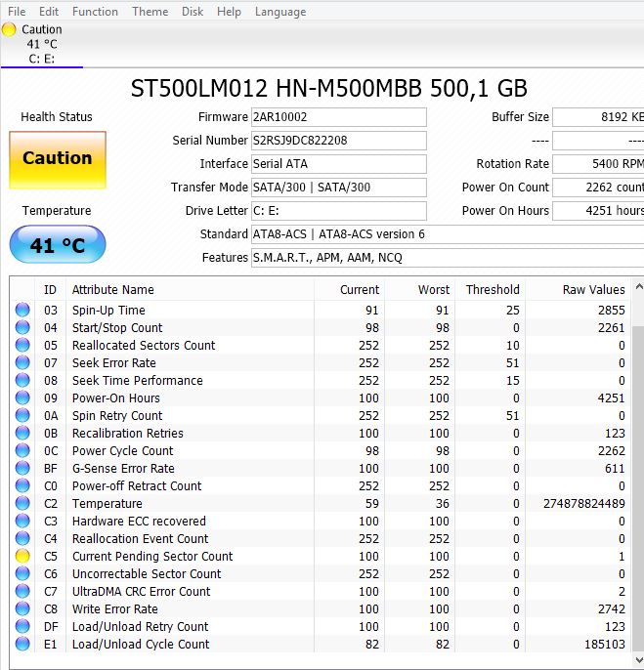
Task: Click the status icon for Power-On Hours
Action: point(22,398)
